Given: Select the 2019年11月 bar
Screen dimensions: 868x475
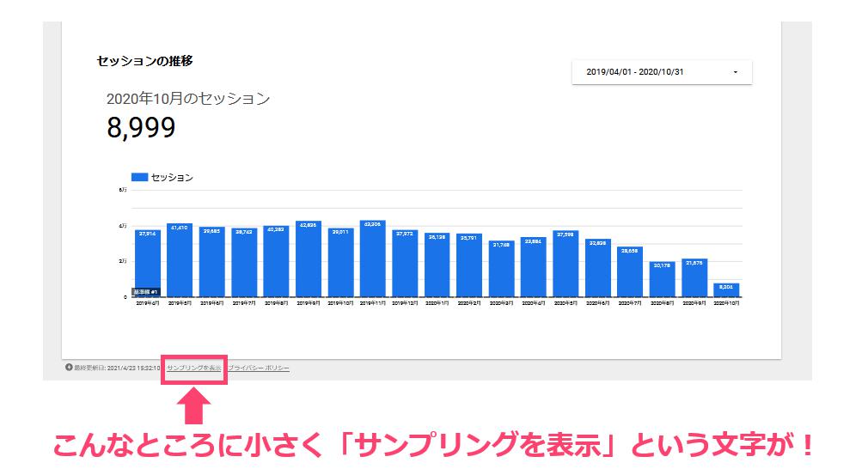Looking at the screenshot, I should pos(373,259).
